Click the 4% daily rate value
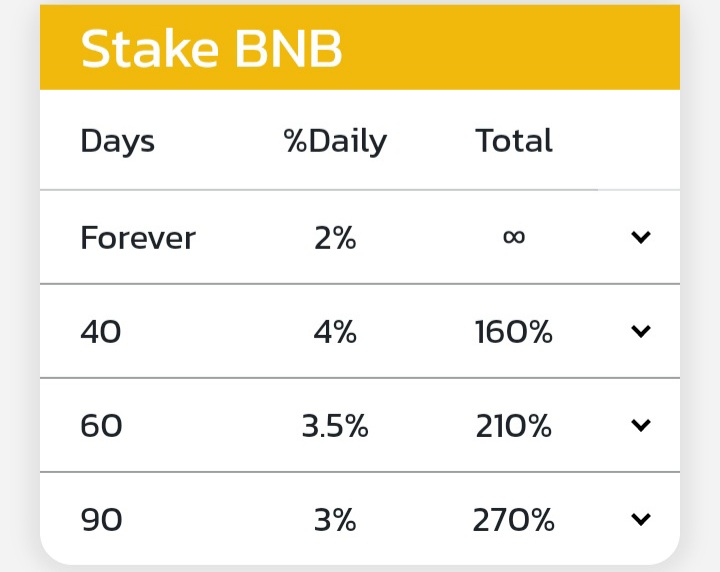The image size is (720, 572). (335, 331)
